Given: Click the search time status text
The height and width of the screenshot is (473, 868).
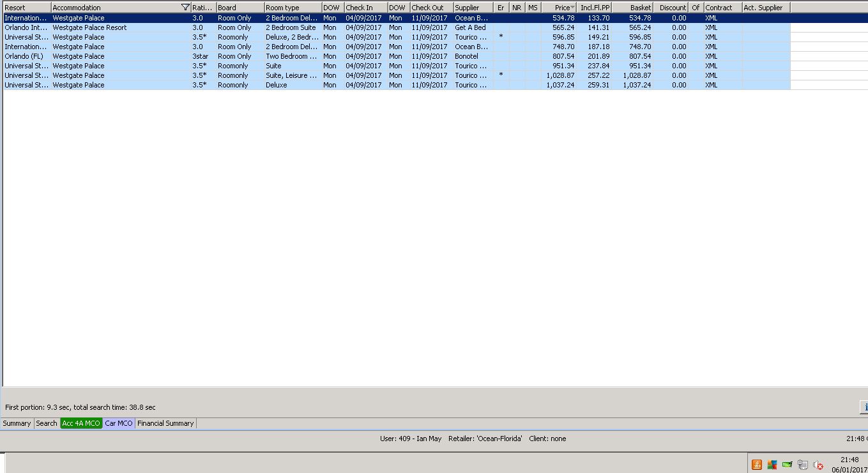Looking at the screenshot, I should (80, 407).
